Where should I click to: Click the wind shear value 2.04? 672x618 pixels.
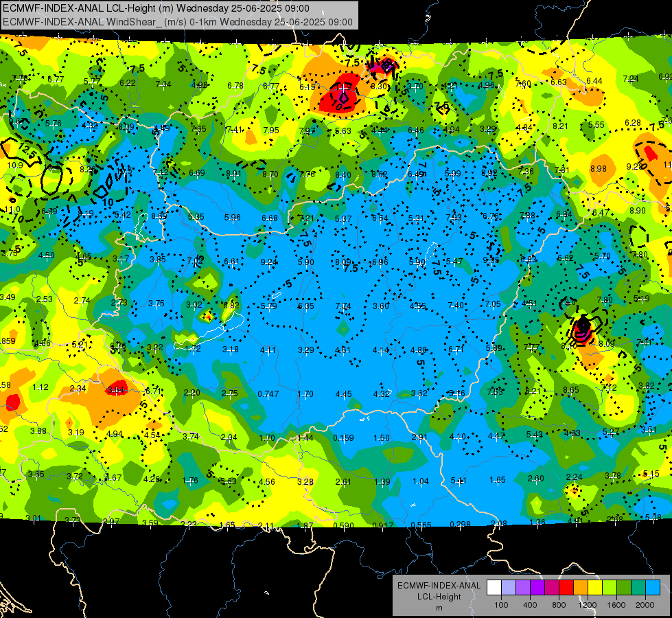click(229, 437)
